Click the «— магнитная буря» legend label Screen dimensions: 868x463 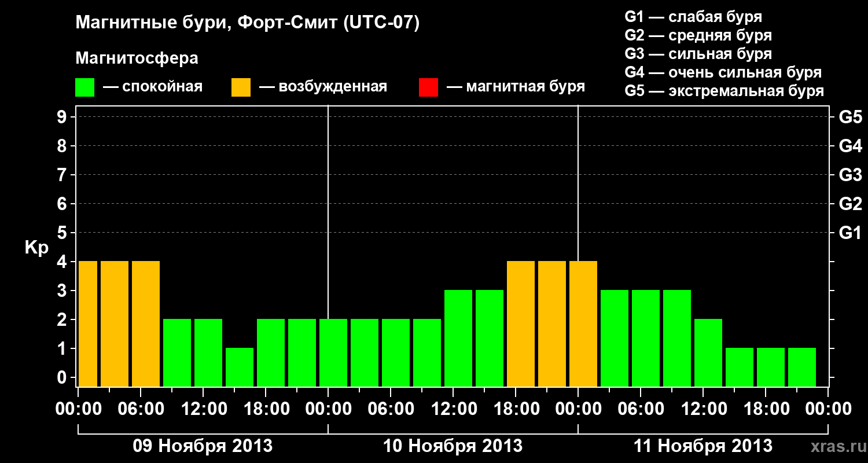516,87
